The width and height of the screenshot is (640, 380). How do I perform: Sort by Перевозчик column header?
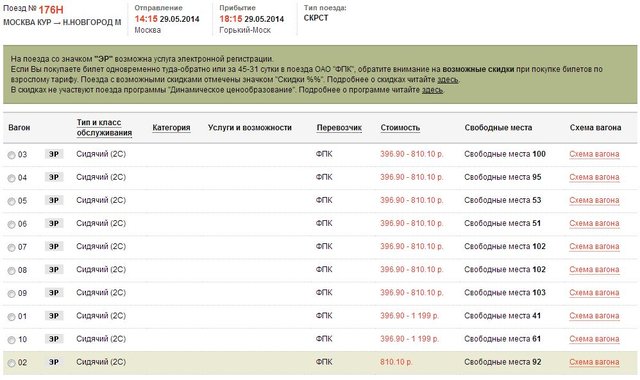tap(339, 128)
